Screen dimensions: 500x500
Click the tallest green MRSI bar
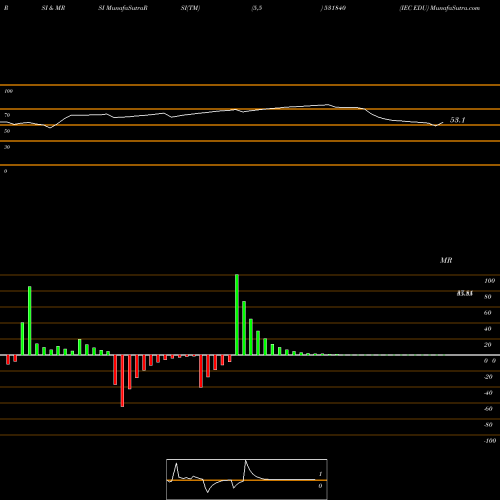tap(237, 315)
